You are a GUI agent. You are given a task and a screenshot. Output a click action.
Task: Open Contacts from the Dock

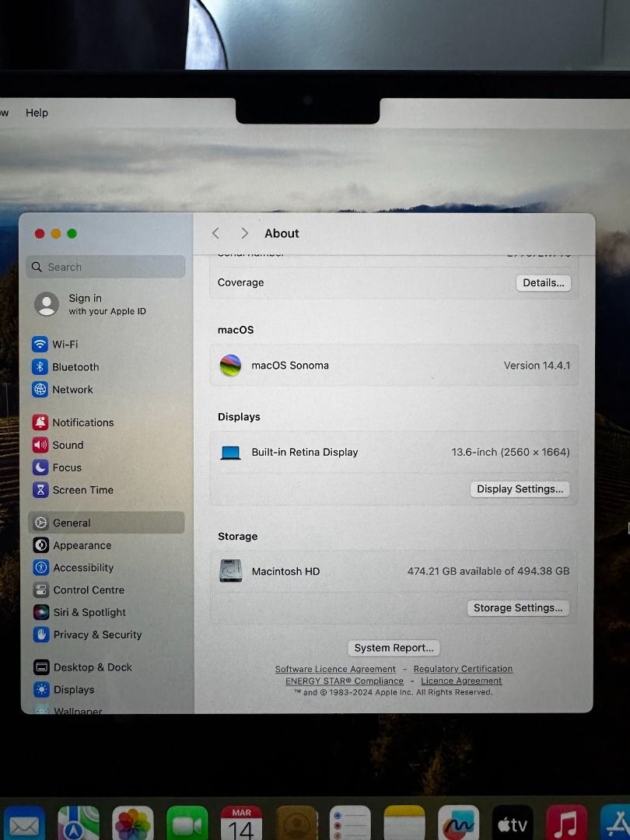point(296,823)
